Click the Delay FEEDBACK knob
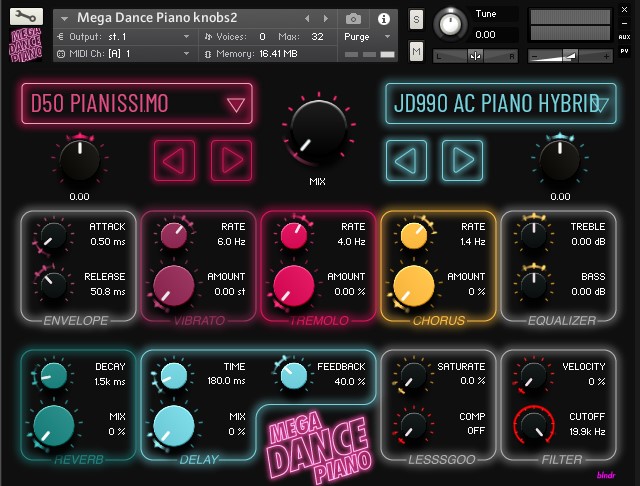The width and height of the screenshot is (640, 486). pos(294,375)
